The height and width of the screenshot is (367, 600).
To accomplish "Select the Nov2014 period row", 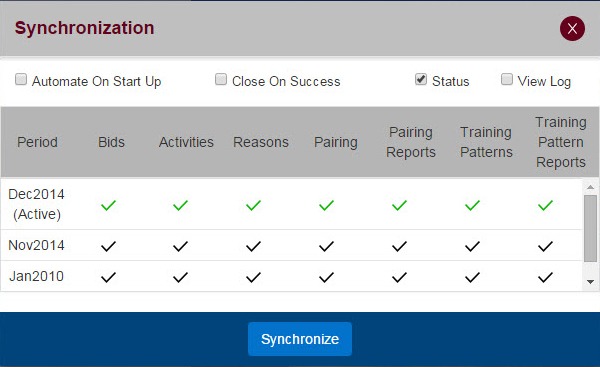I will tap(292, 245).
